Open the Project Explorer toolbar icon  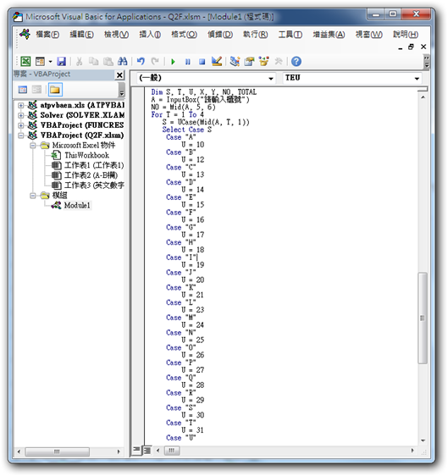(x=235, y=62)
